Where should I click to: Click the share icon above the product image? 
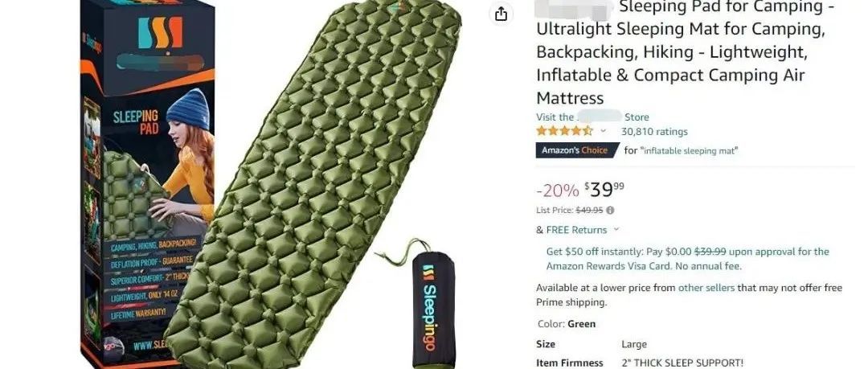[501, 14]
